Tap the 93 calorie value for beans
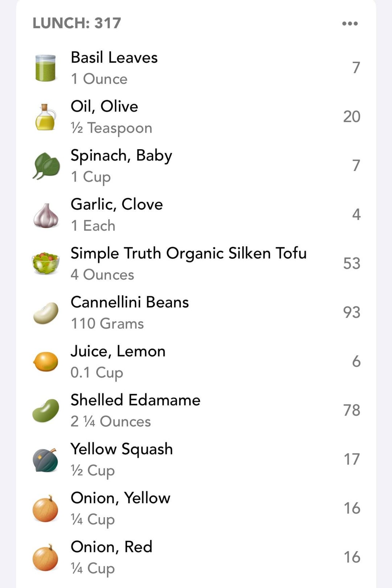Viewport: 392px width, 588px height. click(x=351, y=313)
